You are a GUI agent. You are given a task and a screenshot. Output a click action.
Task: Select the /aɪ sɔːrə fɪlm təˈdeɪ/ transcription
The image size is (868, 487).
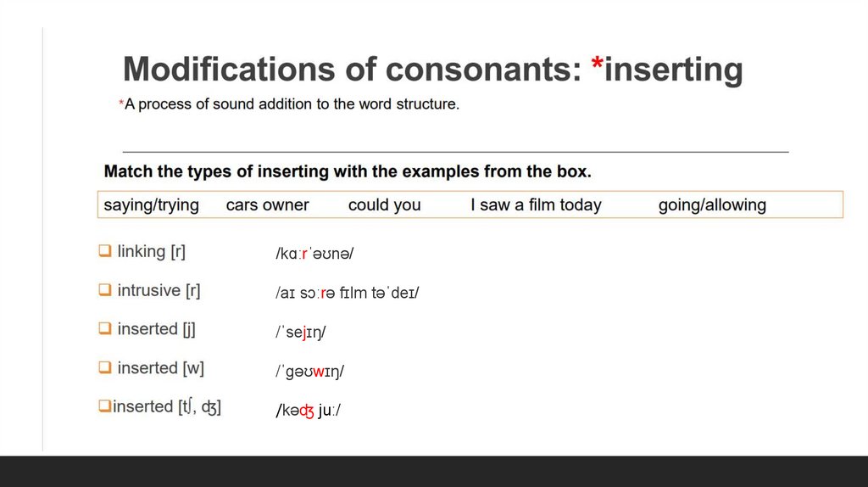tap(348, 293)
